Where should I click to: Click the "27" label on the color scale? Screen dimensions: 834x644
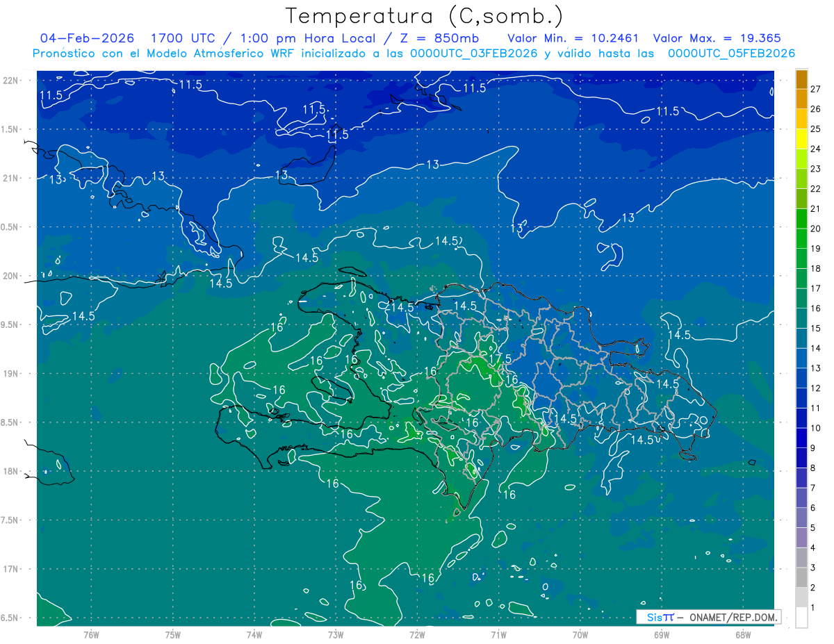point(816,89)
